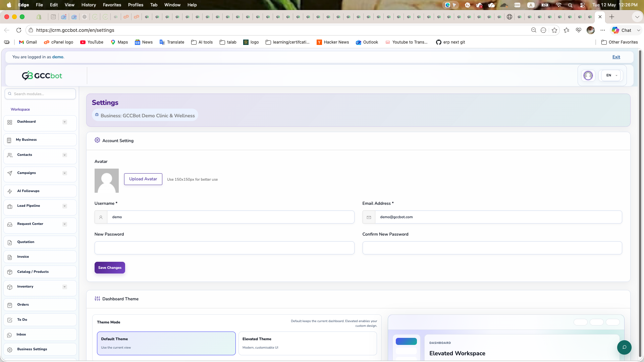Viewport: 644px width, 362px height.
Task: Open the browser tab list chevron
Action: pyautogui.click(x=637, y=17)
